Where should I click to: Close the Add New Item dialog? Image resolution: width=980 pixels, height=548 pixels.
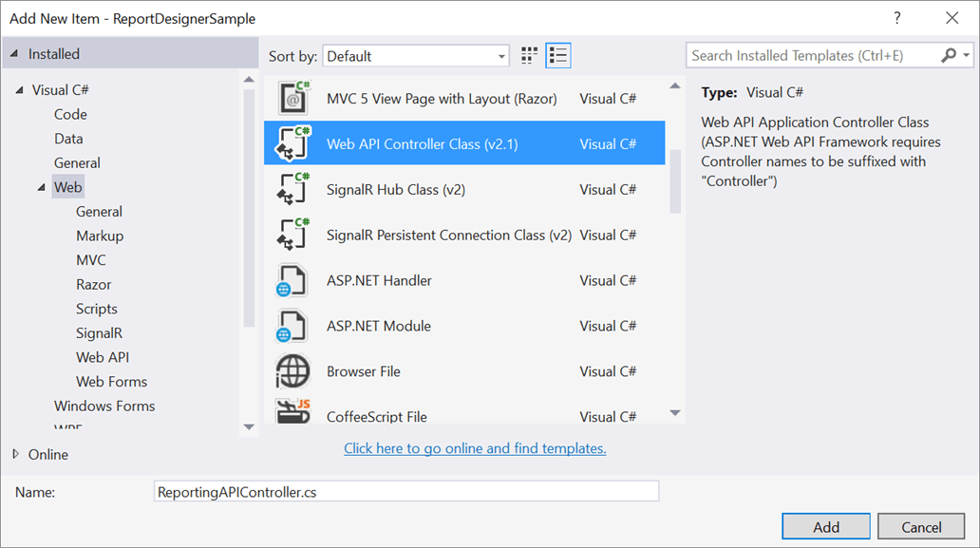coord(952,18)
